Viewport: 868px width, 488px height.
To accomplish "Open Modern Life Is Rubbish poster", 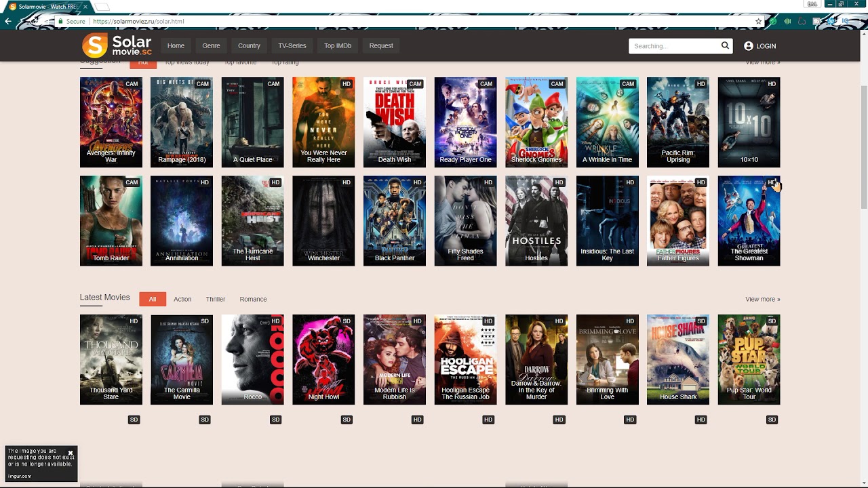I will pyautogui.click(x=395, y=359).
